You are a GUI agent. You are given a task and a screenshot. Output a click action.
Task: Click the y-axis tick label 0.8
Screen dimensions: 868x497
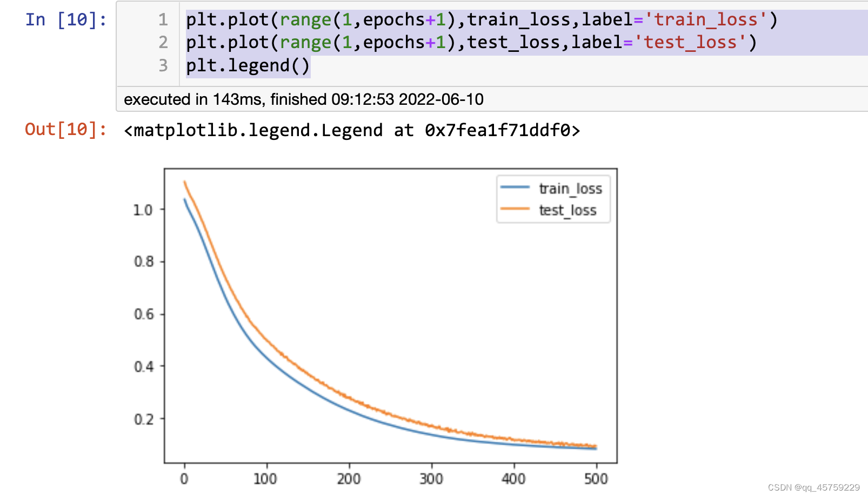[143, 262]
